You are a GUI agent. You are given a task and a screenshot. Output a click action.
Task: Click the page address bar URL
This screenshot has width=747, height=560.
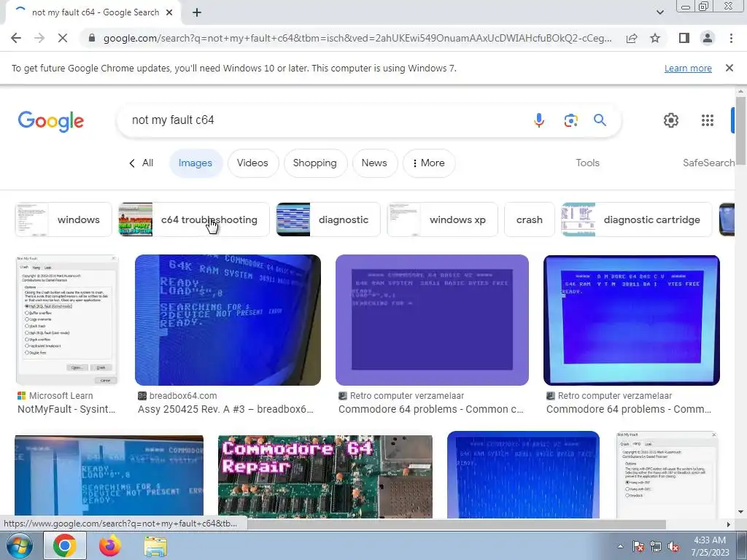pyautogui.click(x=357, y=38)
